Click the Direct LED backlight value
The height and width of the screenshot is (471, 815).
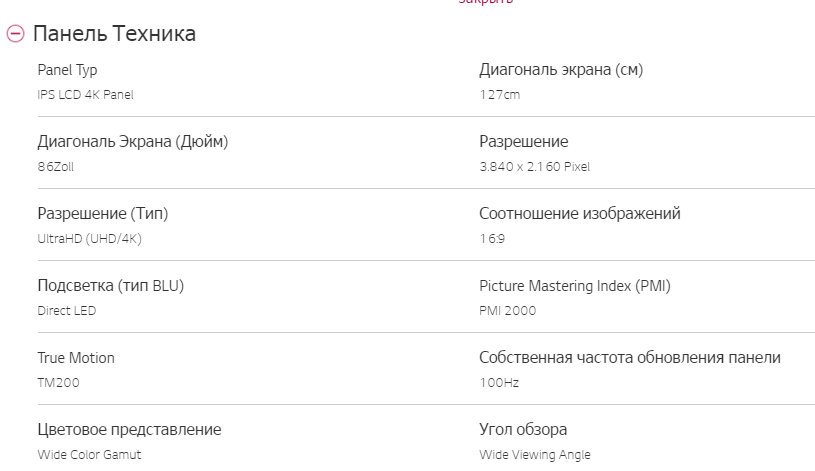67,311
